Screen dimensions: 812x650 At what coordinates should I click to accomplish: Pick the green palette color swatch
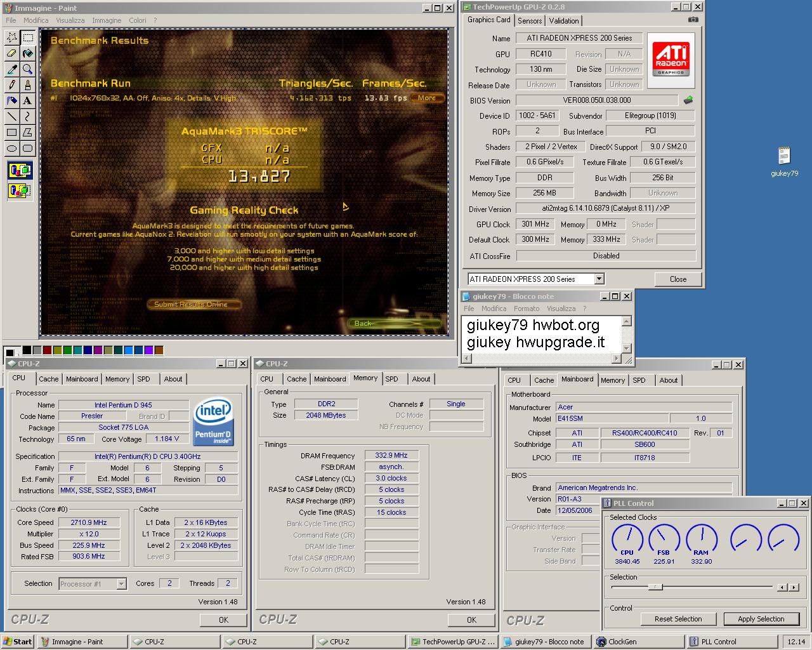point(68,350)
